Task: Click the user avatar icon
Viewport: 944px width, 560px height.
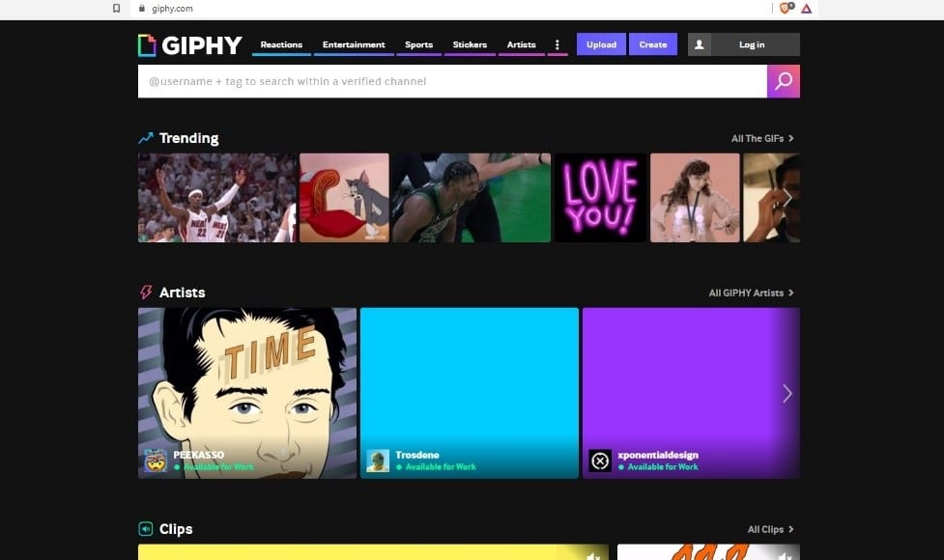Action: tap(699, 44)
